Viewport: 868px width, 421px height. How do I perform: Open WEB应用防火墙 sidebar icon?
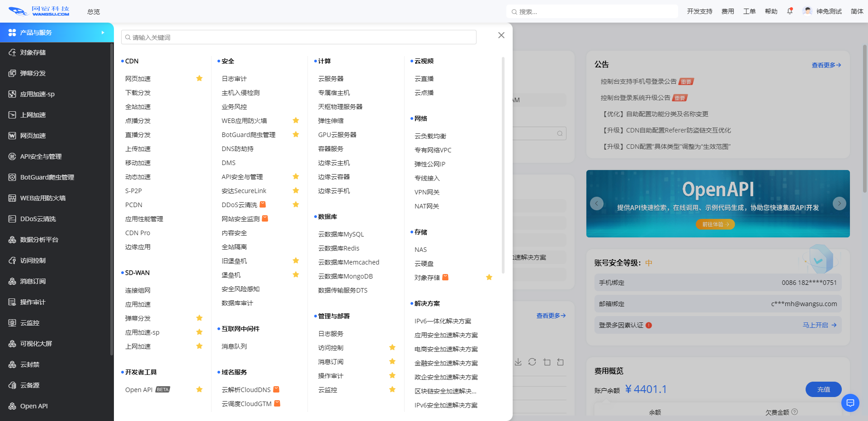(x=12, y=198)
